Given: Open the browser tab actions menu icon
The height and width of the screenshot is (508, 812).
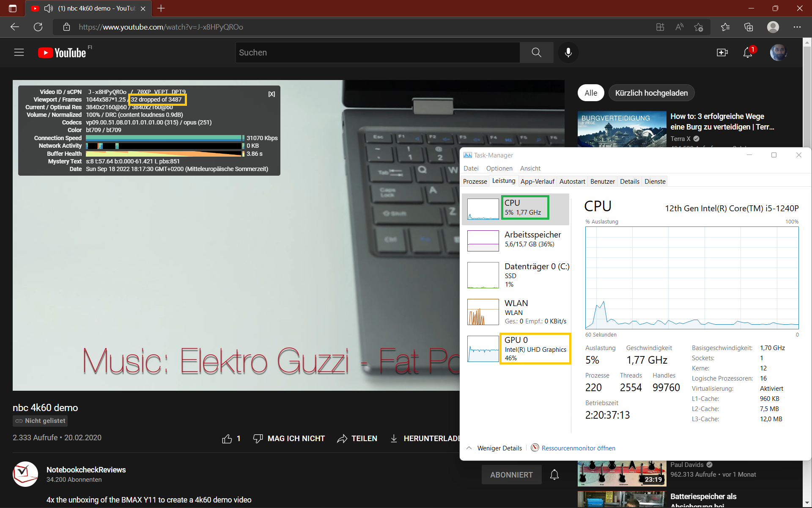Looking at the screenshot, I should click(x=13, y=8).
